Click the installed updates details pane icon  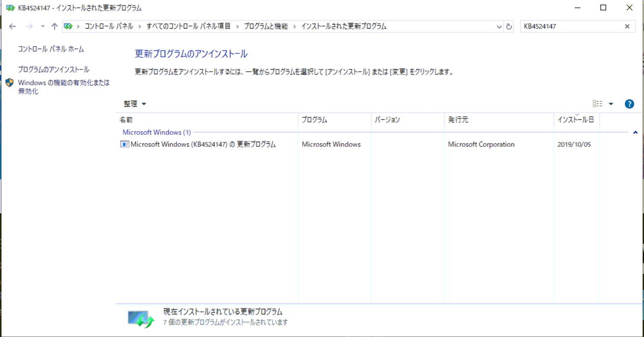tap(141, 319)
